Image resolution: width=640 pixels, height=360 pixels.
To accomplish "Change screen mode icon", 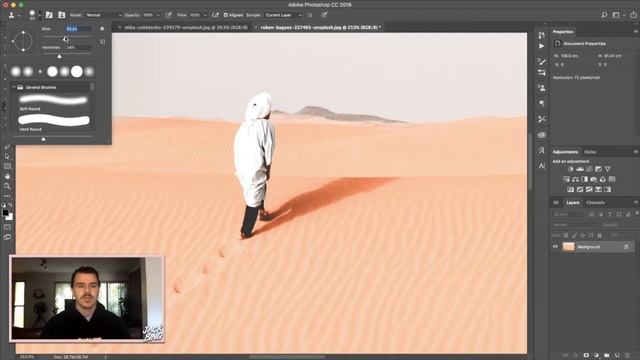I will [7, 237].
